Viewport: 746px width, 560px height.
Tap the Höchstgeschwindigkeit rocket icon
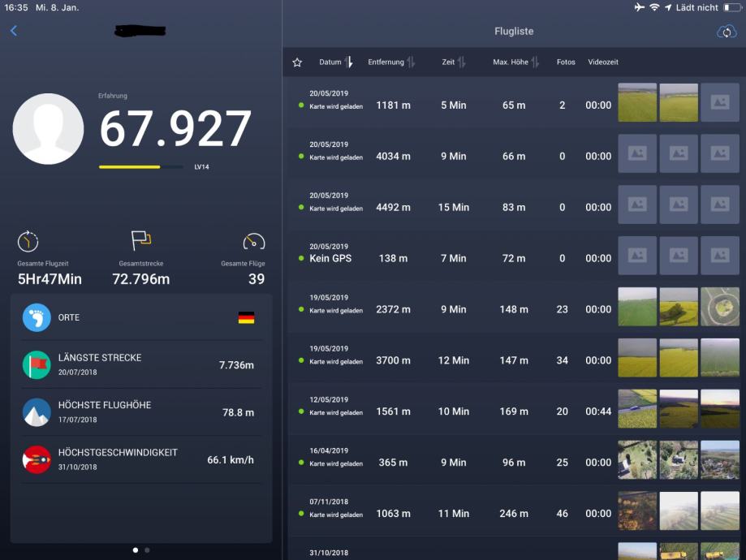point(37,459)
